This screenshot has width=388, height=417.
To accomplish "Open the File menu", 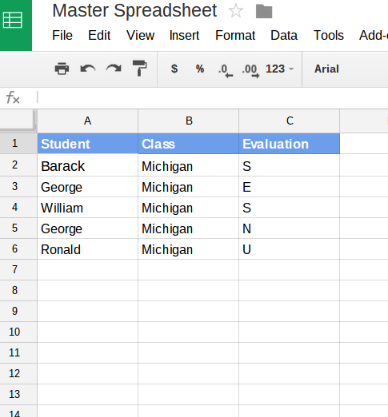I will coord(62,35).
